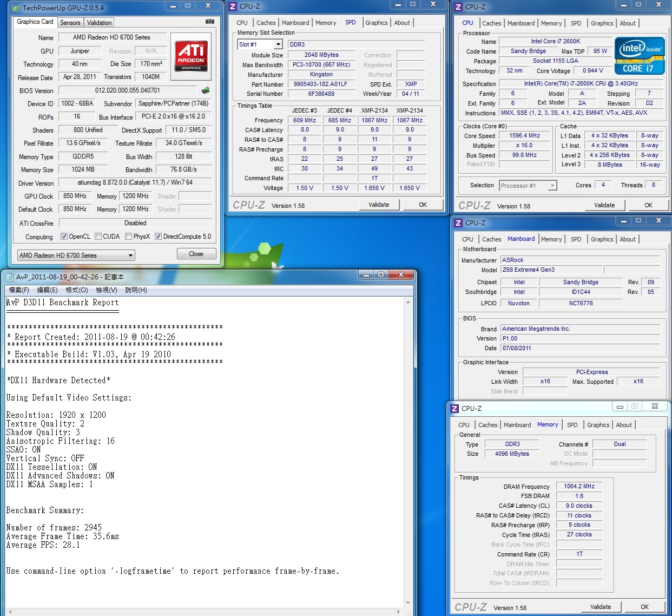Click Validate in the CPU-Z Memory window

601,607
